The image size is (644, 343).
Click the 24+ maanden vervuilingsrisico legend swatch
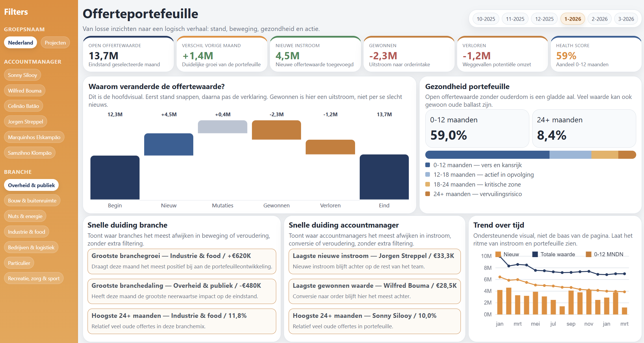428,194
